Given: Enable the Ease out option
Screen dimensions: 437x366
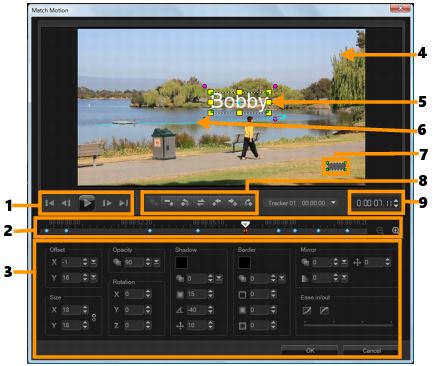Looking at the screenshot, I should pyautogui.click(x=324, y=311).
